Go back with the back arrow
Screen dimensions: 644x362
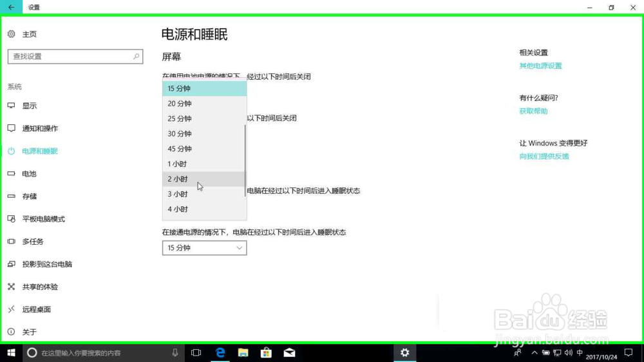11,7
